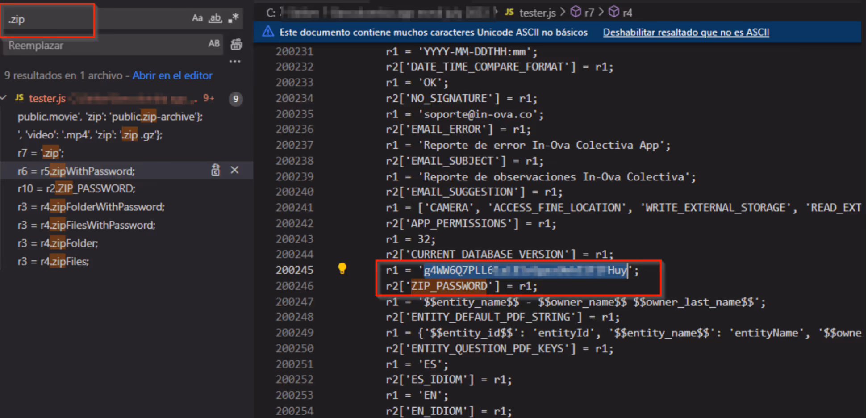This screenshot has height=418, width=868.
Task: Click r4 symbol in breadcrumb
Action: (627, 13)
